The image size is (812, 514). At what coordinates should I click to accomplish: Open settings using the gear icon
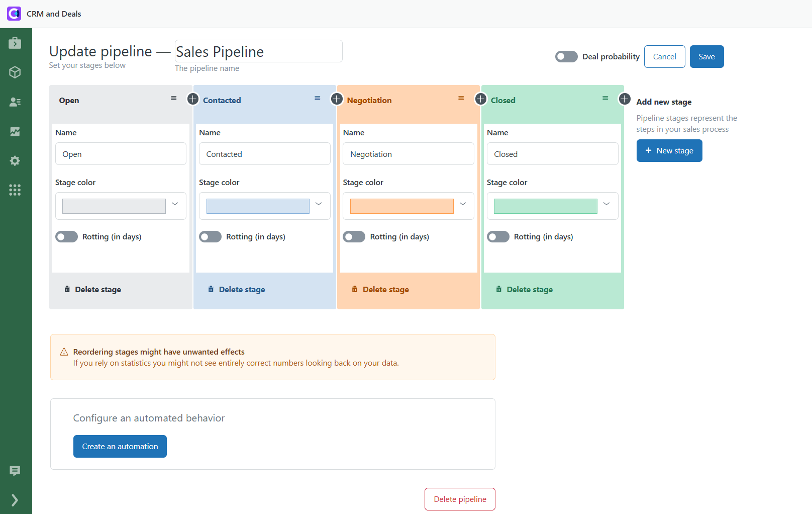(15, 160)
